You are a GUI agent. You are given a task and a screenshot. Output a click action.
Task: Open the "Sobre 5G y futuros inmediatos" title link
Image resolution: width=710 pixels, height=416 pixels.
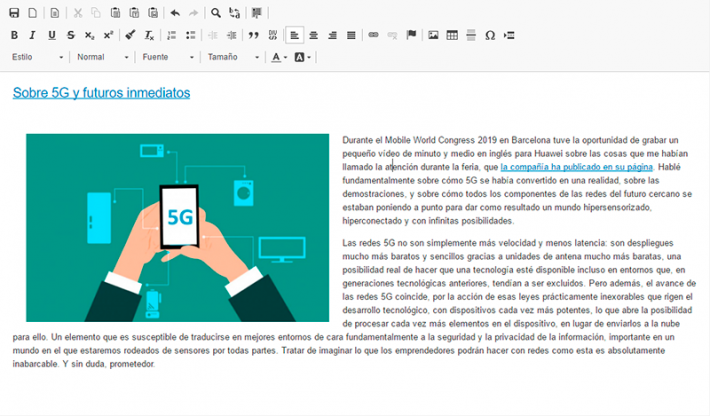[x=101, y=93]
